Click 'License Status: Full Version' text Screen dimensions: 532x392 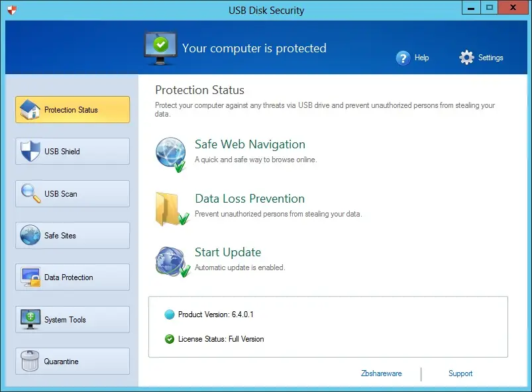221,339
